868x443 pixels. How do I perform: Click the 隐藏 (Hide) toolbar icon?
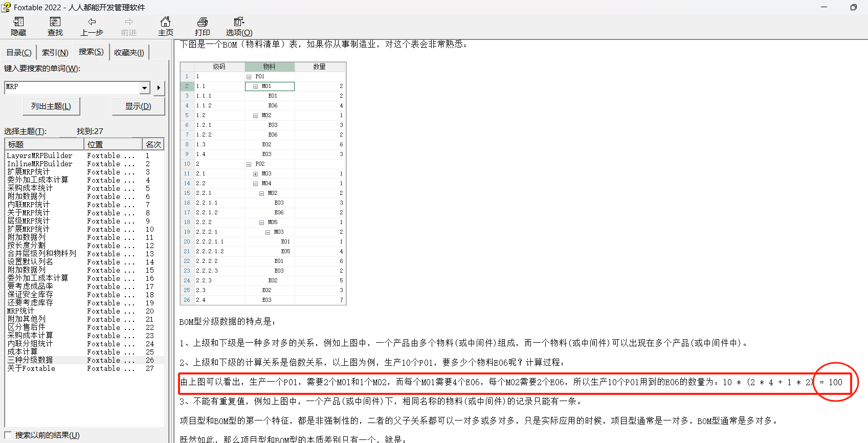tap(18, 21)
